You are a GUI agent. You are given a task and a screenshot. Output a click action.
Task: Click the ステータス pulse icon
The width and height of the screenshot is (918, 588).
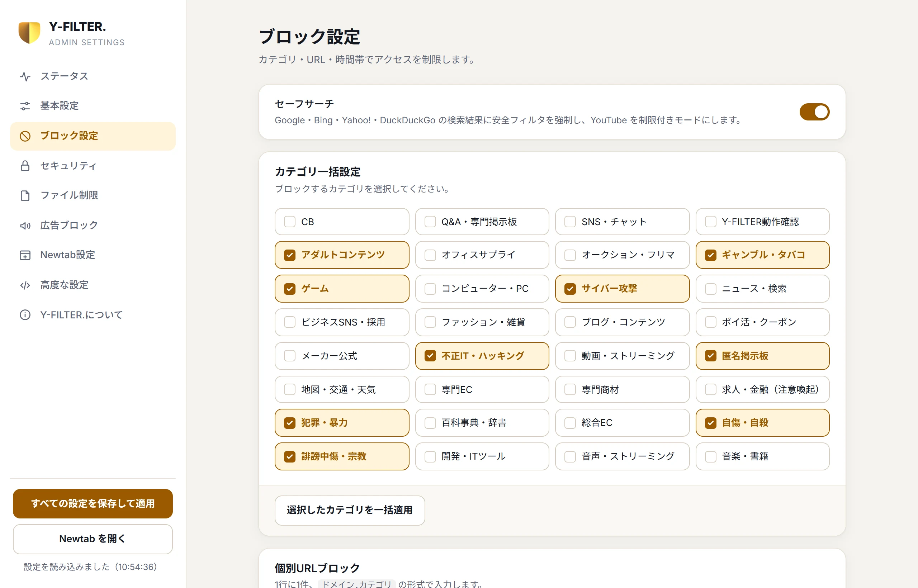click(x=25, y=76)
